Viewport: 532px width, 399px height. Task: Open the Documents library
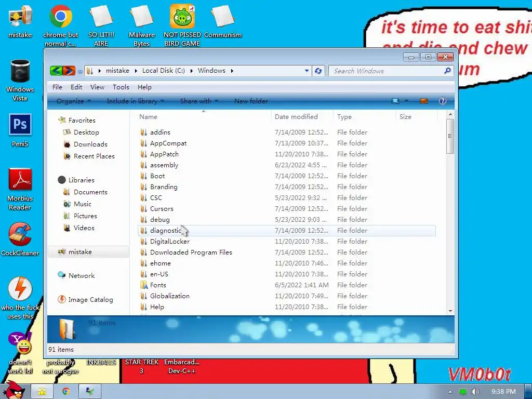90,192
